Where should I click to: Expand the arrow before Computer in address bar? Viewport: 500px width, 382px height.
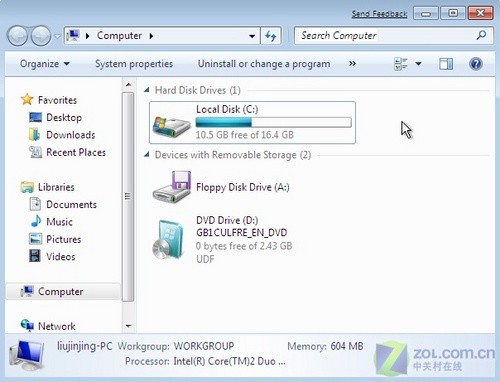[x=87, y=36]
